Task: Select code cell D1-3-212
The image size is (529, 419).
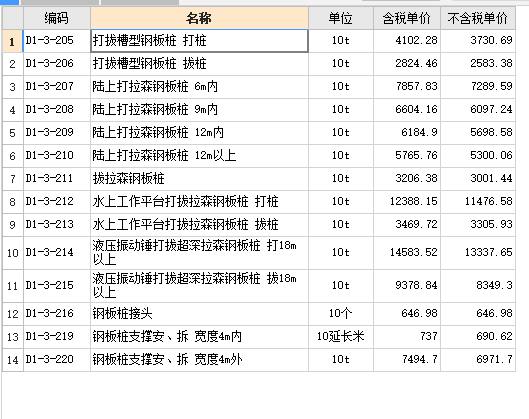Action: tap(57, 202)
